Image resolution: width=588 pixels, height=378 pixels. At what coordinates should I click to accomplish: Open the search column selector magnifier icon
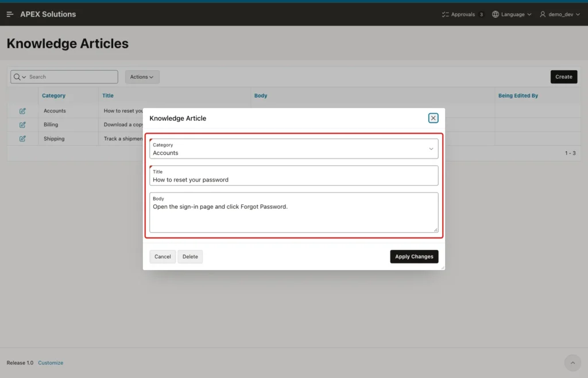tap(20, 77)
